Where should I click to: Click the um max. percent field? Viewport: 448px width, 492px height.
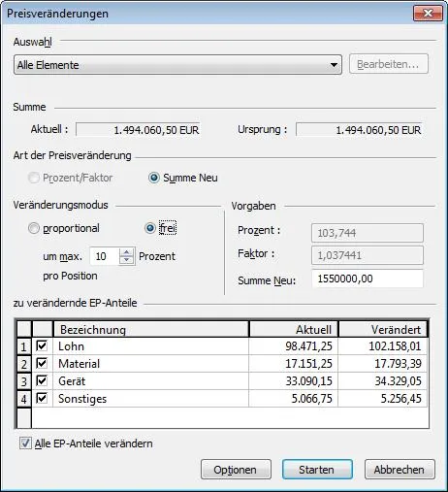click(105, 256)
